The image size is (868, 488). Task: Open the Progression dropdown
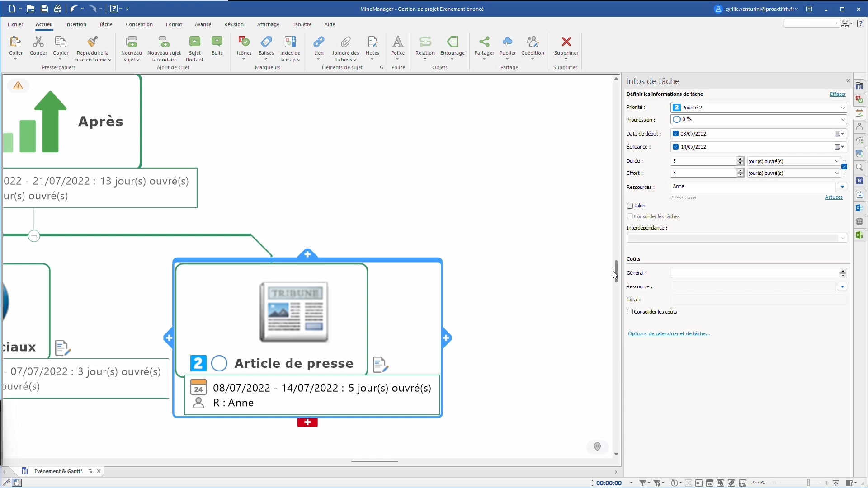pyautogui.click(x=843, y=120)
